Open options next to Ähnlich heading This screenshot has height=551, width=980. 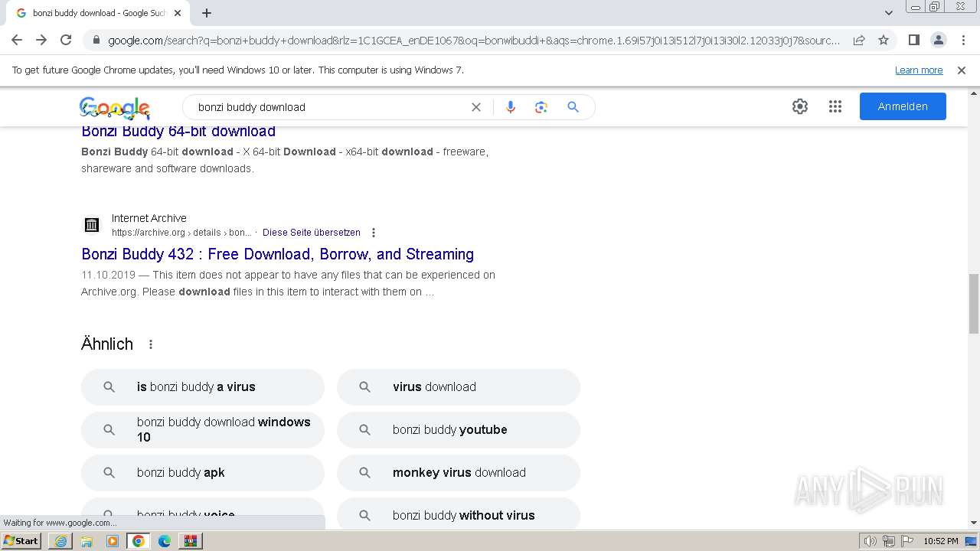pyautogui.click(x=151, y=344)
